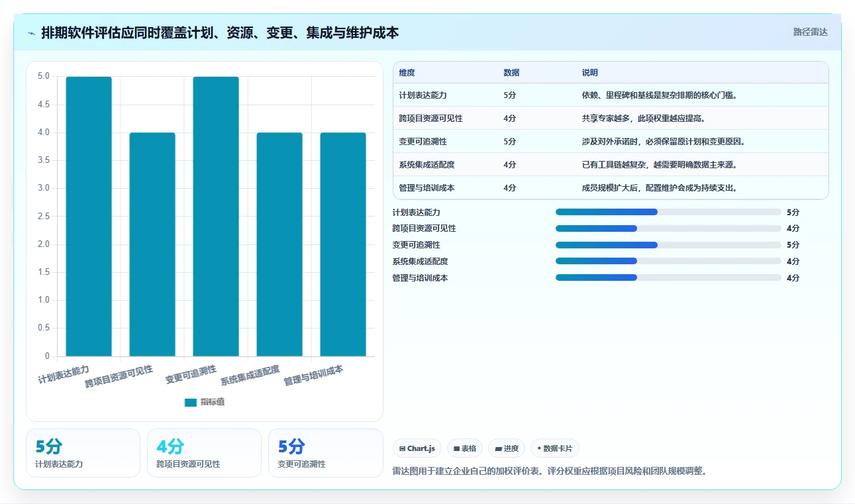This screenshot has width=855, height=504.
Task: Click the 数据卡片 tag chip
Action: (x=555, y=448)
